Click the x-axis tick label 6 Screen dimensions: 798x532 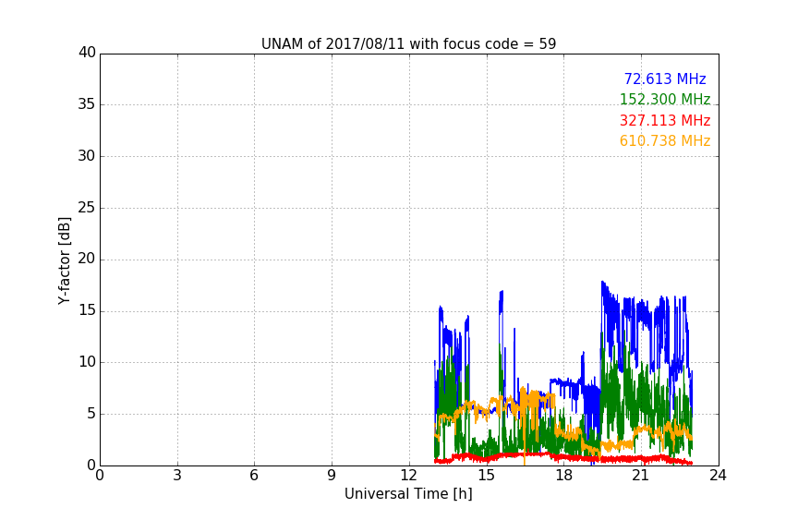(254, 476)
